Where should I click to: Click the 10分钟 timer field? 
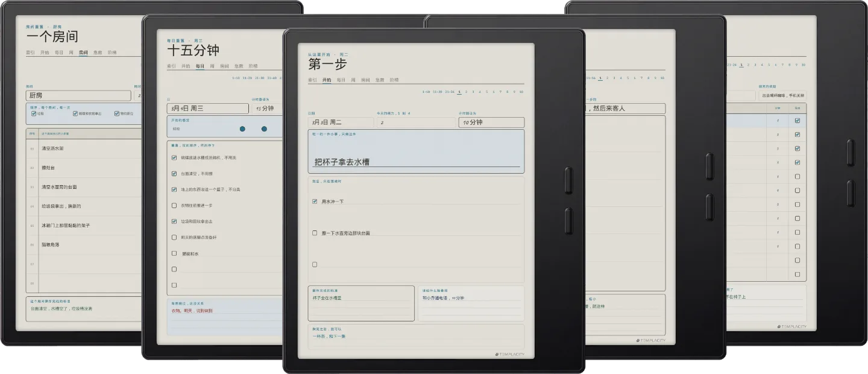point(491,122)
